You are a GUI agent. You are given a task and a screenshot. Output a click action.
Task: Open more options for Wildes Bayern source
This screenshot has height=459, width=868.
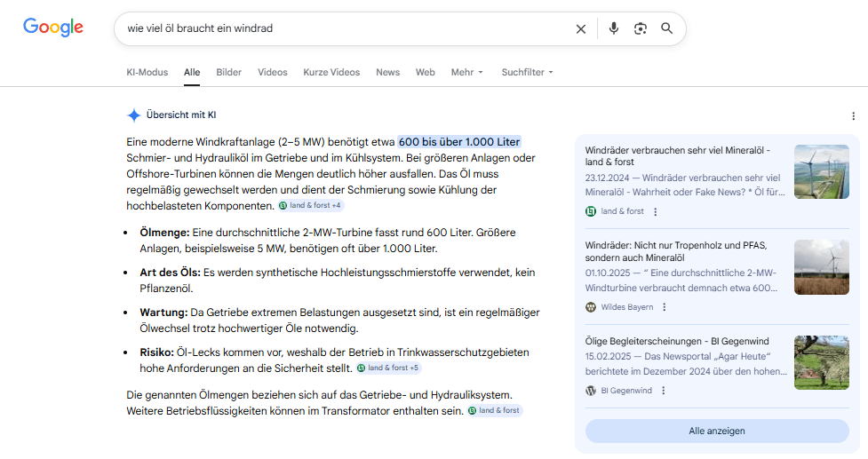tap(665, 307)
